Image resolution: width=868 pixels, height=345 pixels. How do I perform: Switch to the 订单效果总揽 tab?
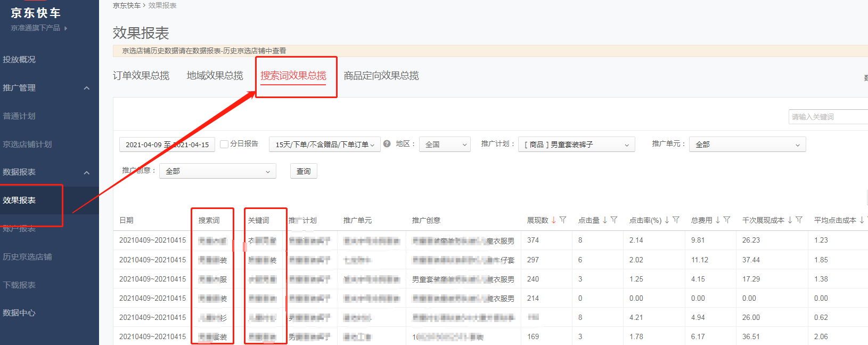(141, 76)
